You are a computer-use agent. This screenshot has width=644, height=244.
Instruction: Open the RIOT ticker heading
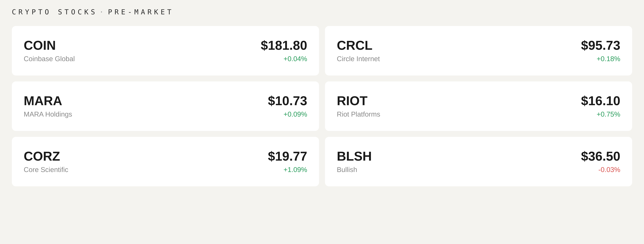[352, 101]
